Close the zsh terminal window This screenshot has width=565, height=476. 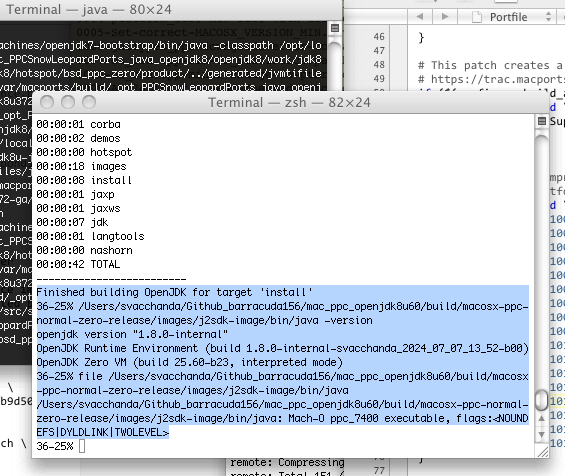tap(47, 102)
